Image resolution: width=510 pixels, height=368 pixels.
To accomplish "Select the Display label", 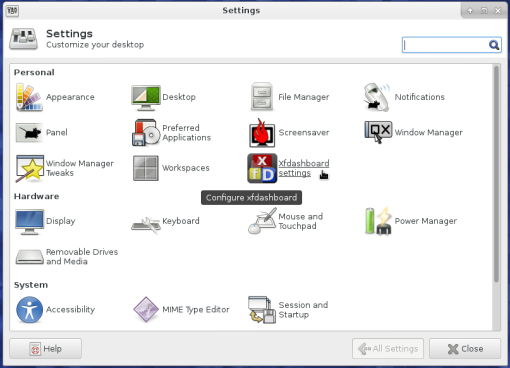I will tap(61, 221).
